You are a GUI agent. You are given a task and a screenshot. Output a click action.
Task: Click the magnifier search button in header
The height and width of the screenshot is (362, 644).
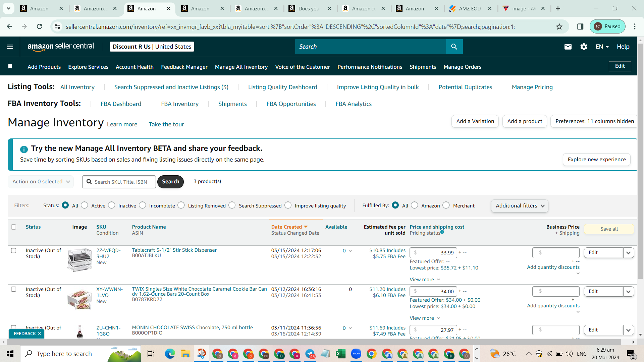point(454,47)
